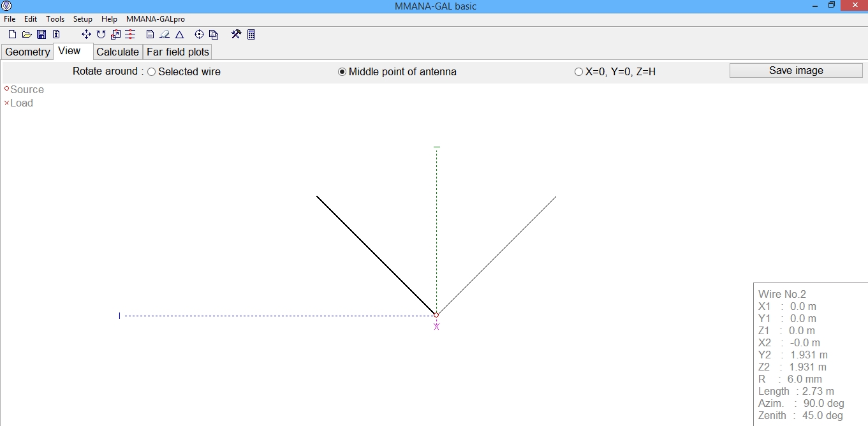This screenshot has width=868, height=426.
Task: Click the triangle toolbar icon
Action: (x=180, y=34)
